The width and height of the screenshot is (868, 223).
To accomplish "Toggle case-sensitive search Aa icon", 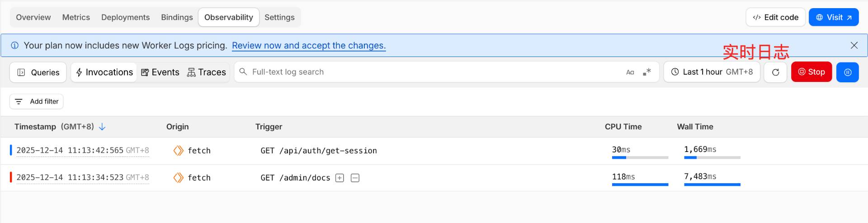I will point(630,72).
